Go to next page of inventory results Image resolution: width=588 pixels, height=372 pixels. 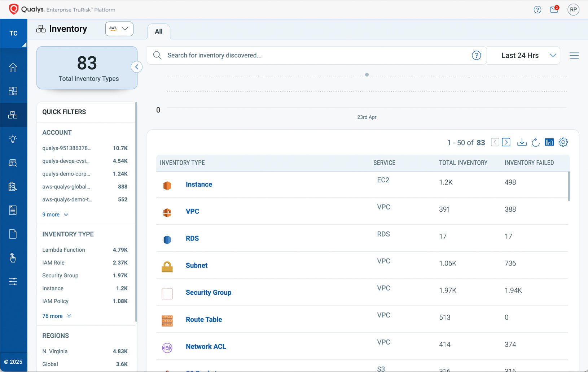click(506, 142)
